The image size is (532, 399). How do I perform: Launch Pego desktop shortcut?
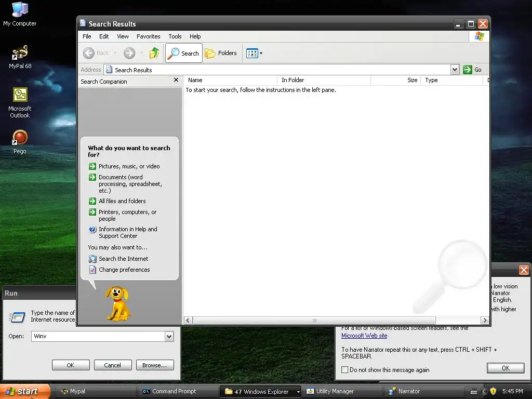click(x=20, y=142)
